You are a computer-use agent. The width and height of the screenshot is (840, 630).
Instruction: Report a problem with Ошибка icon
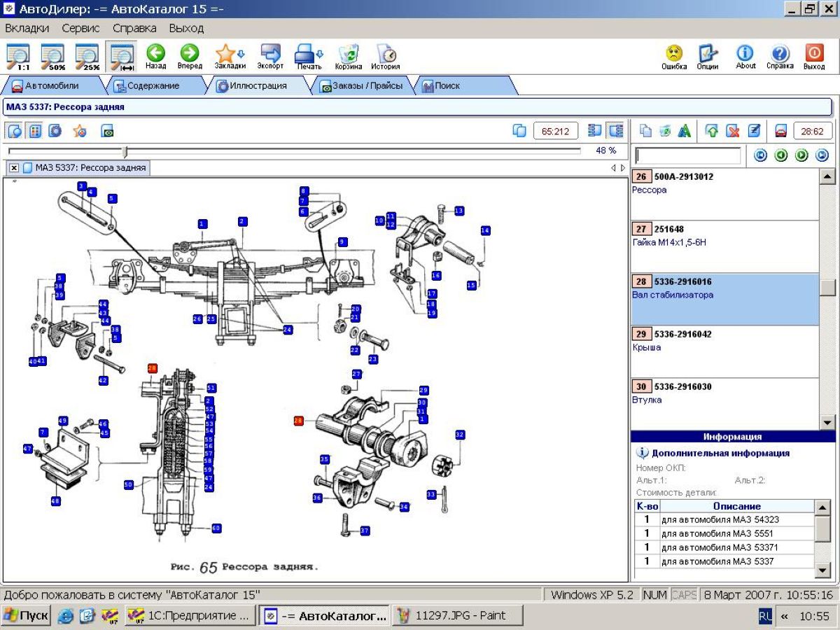[x=674, y=57]
